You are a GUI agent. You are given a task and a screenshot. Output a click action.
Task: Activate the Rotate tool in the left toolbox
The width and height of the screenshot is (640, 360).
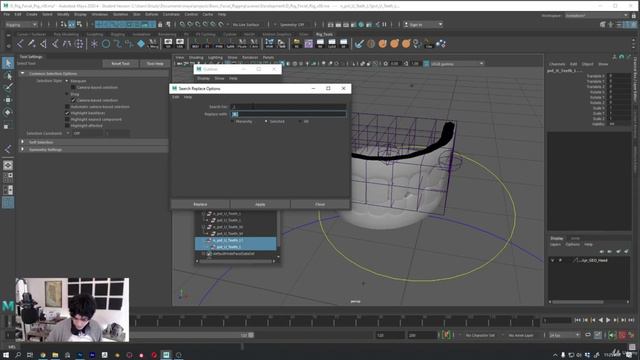pyautogui.click(x=8, y=112)
